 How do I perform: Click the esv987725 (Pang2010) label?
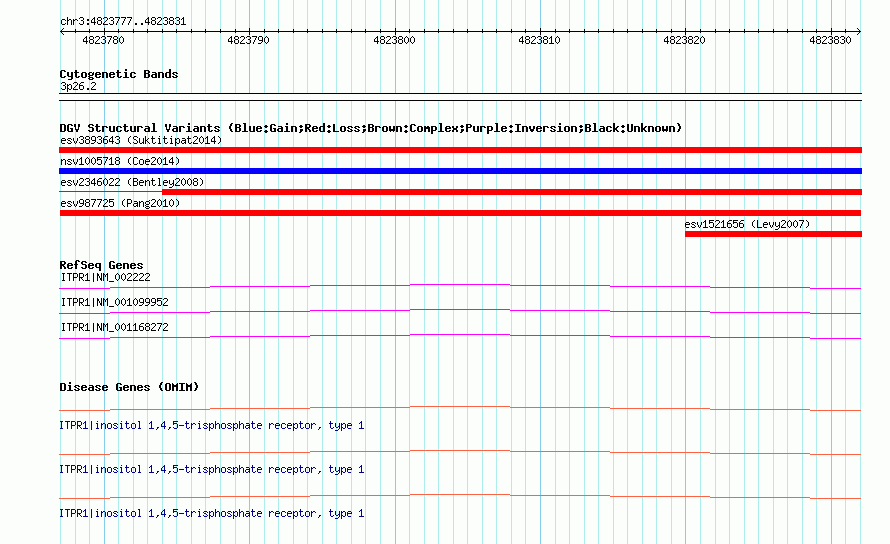pos(120,203)
